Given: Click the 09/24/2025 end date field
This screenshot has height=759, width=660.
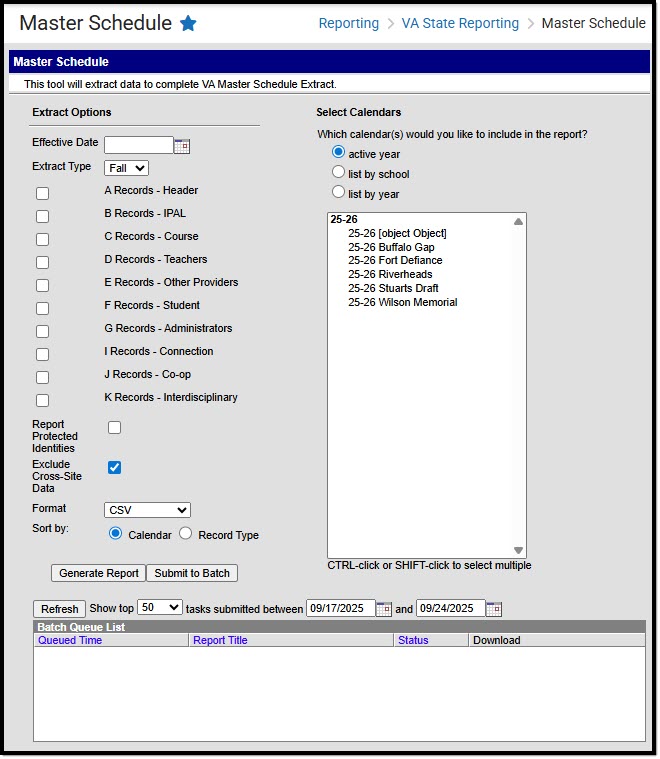Looking at the screenshot, I should (451, 608).
